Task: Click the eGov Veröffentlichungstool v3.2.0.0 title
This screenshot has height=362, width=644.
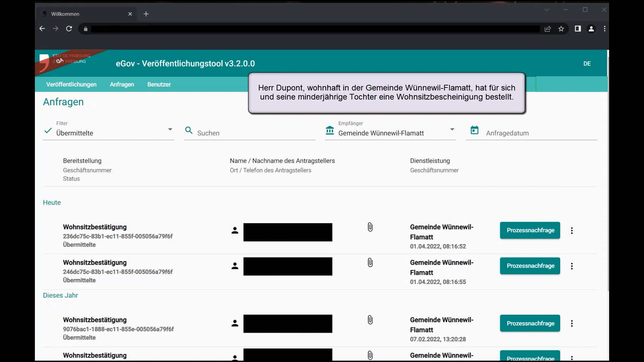Action: 185,64
